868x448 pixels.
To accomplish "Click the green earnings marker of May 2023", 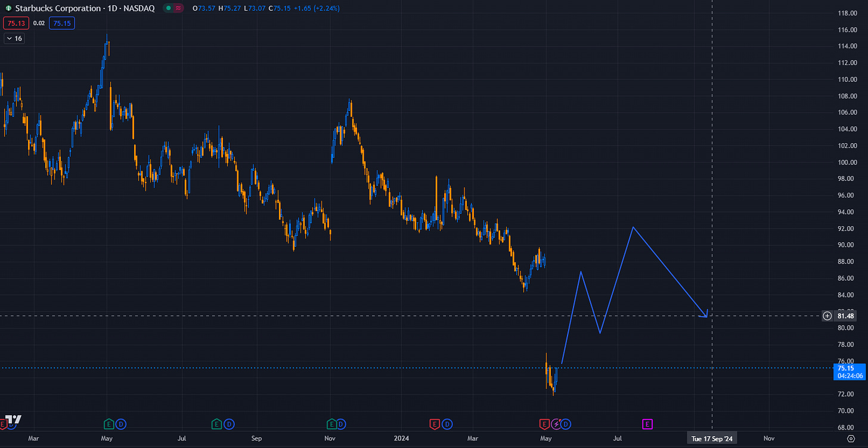I will (x=108, y=424).
